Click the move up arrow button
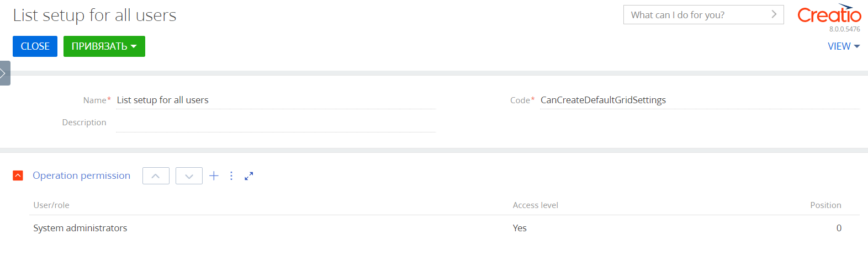Image resolution: width=868 pixels, height=266 pixels. pos(156,176)
